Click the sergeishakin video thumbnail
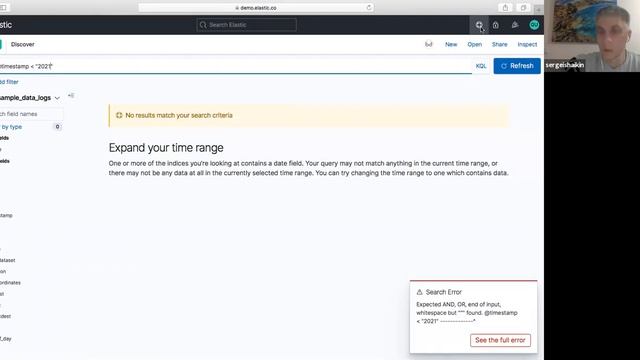This screenshot has height=360, width=640. 592,36
